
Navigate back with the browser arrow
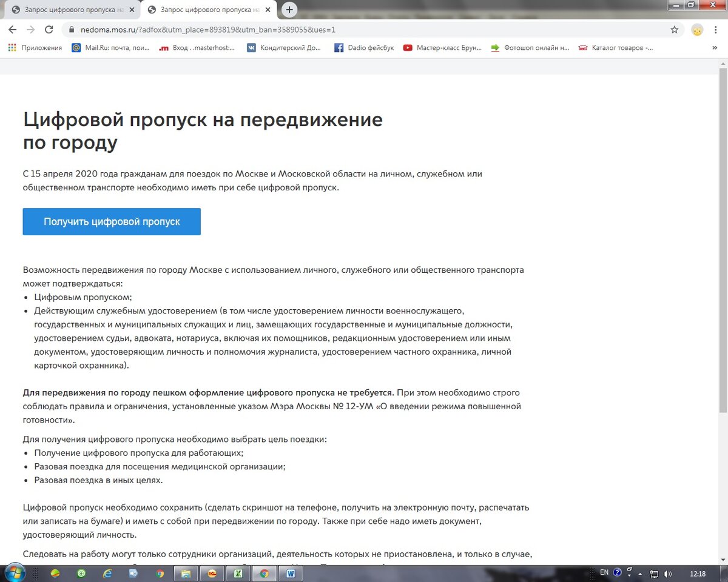(12, 28)
